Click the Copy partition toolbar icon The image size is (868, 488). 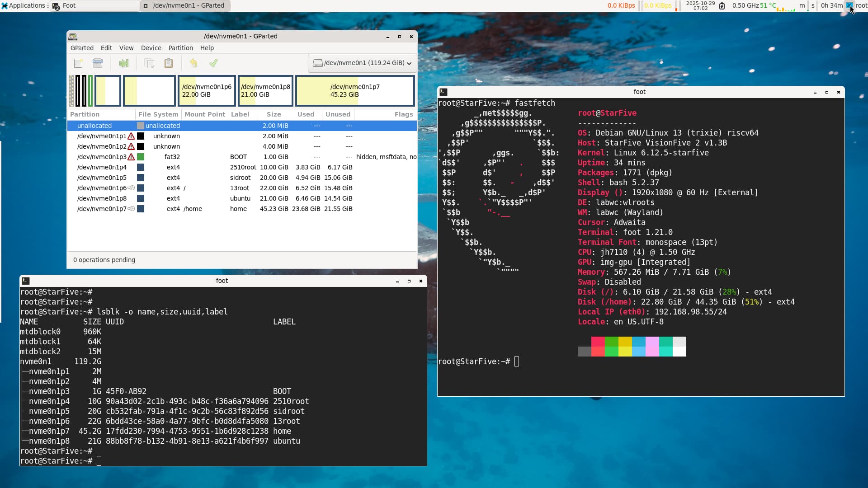click(x=149, y=63)
